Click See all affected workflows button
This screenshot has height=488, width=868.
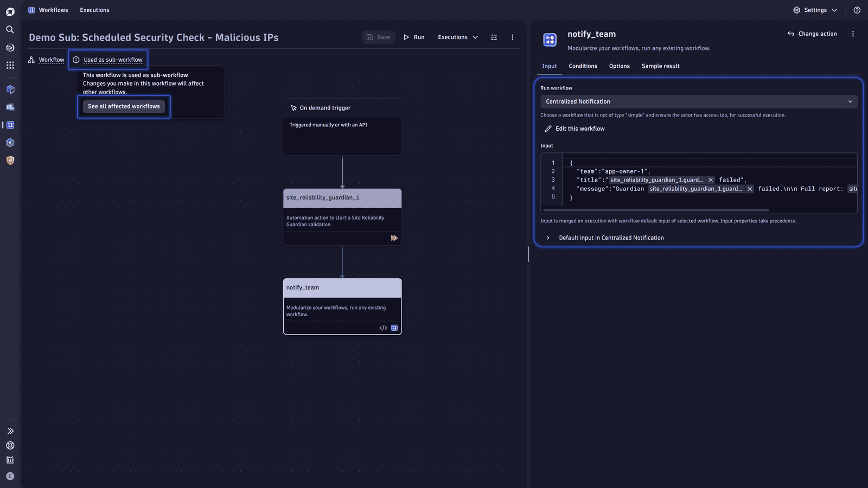click(x=124, y=106)
